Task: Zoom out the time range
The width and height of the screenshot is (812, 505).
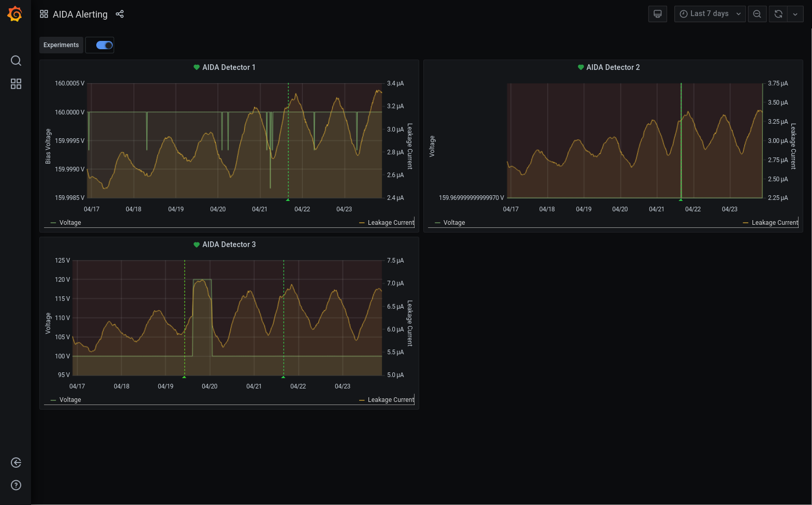Action: click(x=757, y=14)
